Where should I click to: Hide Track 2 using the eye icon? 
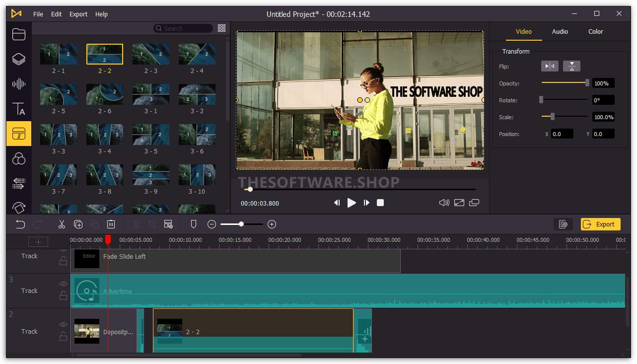tap(63, 325)
